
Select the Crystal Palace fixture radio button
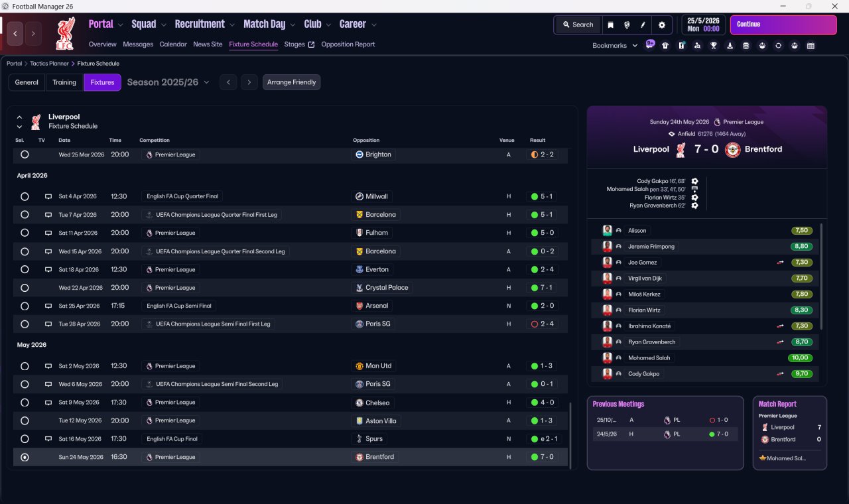[x=25, y=288]
